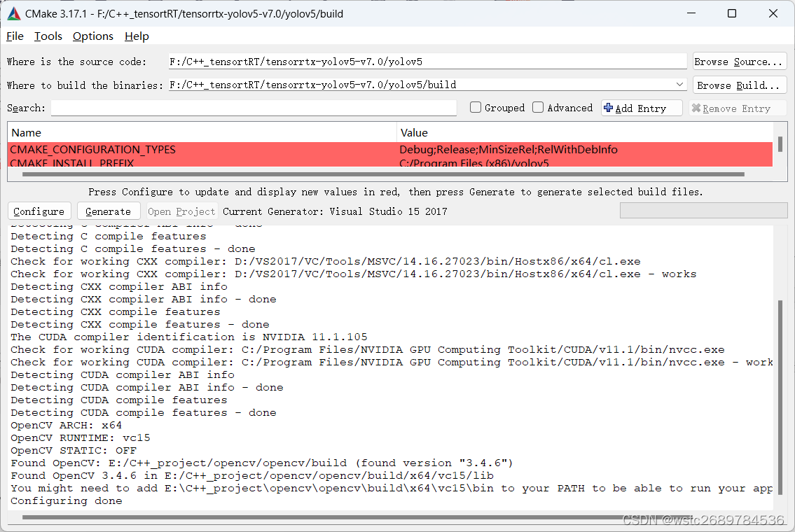Click the plus icon on Add Entry
Image resolution: width=795 pixels, height=532 pixels.
(x=609, y=107)
